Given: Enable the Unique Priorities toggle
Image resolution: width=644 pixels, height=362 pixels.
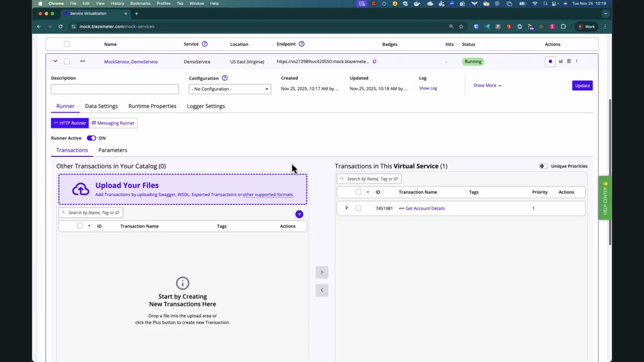Looking at the screenshot, I should tap(543, 166).
